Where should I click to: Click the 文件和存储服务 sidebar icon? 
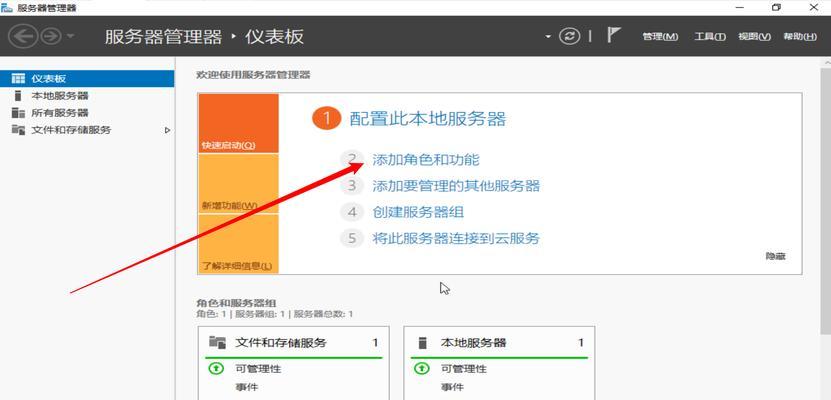(x=19, y=130)
